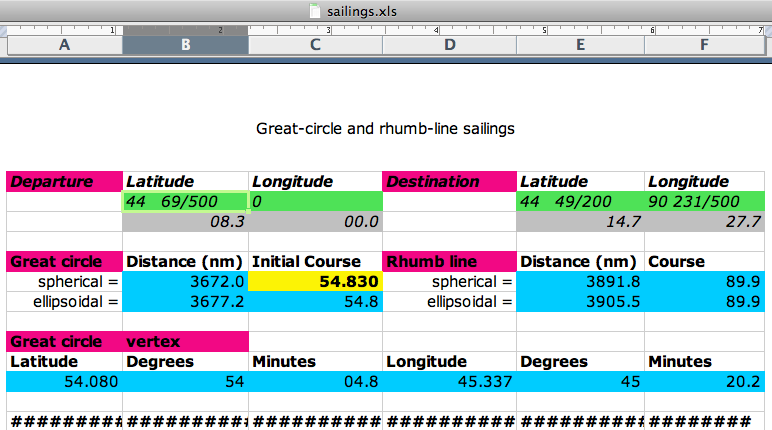This screenshot has width=772, height=430.
Task: Click the pink Destination label cell
Action: point(449,182)
